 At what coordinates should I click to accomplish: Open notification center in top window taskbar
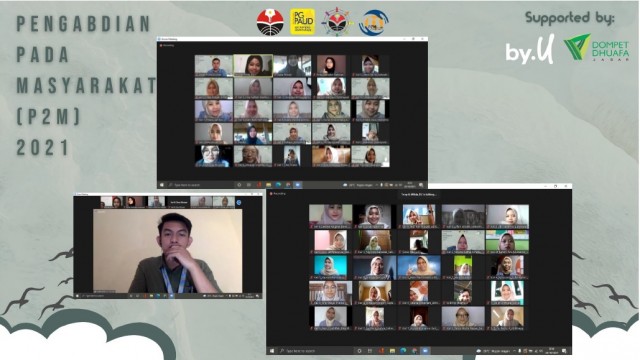click(421, 185)
